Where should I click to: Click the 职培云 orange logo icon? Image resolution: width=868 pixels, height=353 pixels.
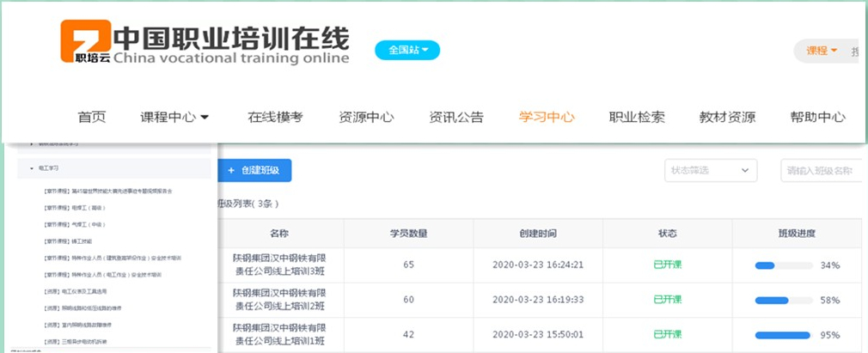84,43
